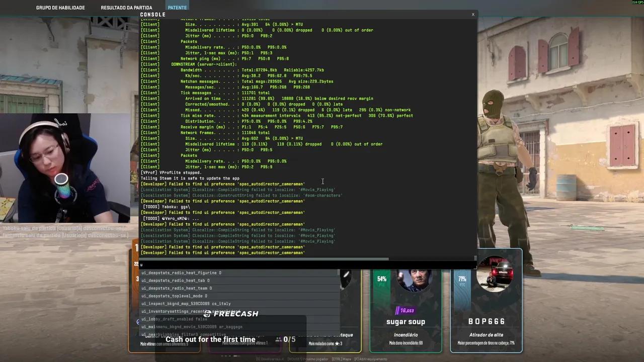Click the Freecash logo icon
Viewport: 644px width, 362px height.
[x=207, y=314]
